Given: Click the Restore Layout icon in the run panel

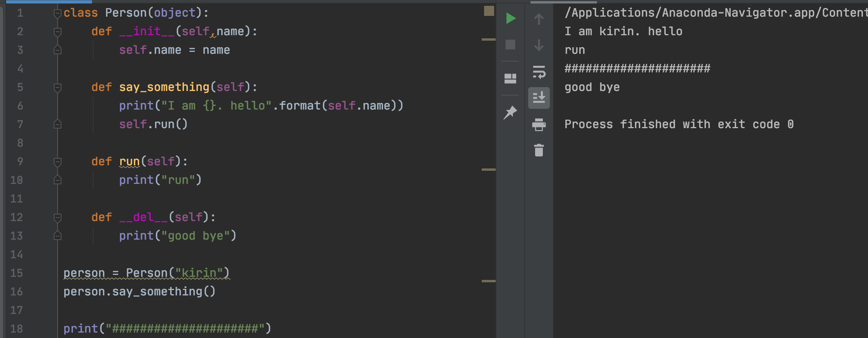Looking at the screenshot, I should click(x=510, y=79).
